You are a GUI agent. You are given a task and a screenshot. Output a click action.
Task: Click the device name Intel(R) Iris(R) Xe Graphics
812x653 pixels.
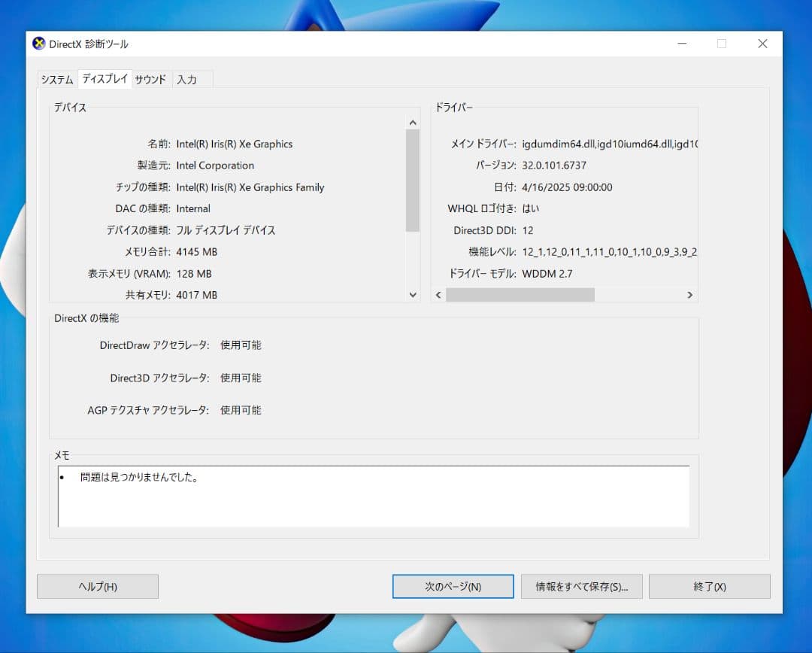tap(235, 144)
